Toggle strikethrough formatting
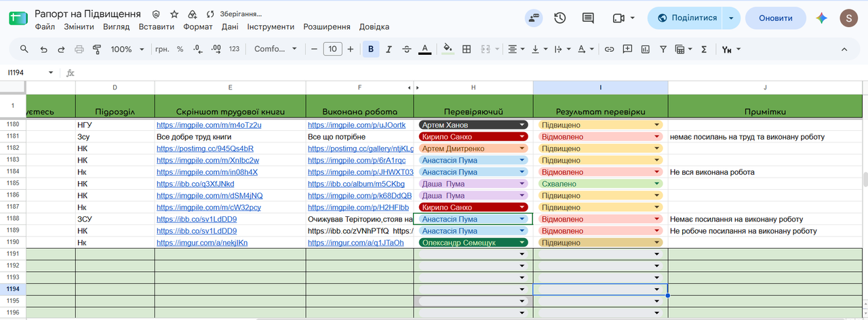868x320 pixels. pos(407,49)
